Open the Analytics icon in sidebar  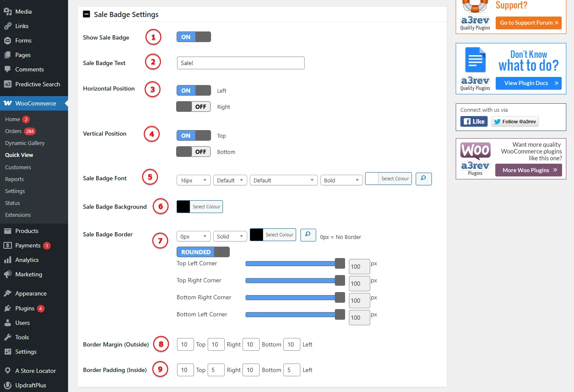point(8,260)
